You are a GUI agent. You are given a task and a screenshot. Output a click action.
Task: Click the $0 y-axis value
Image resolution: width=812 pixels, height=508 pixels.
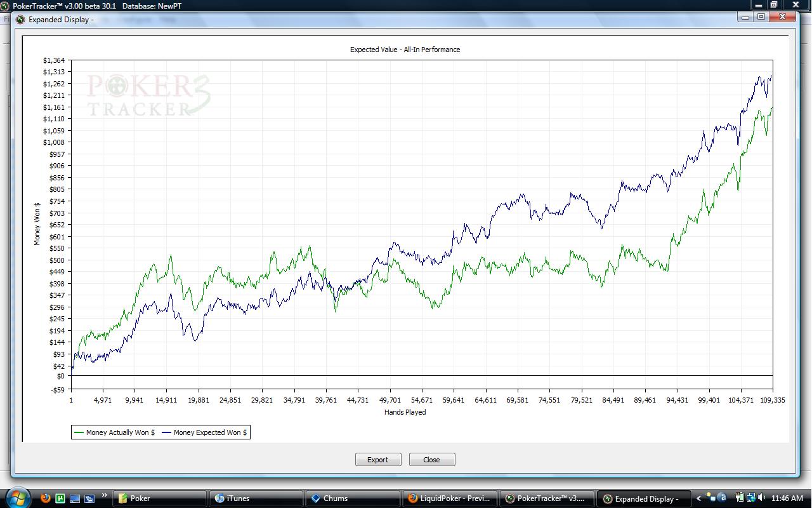pos(61,376)
